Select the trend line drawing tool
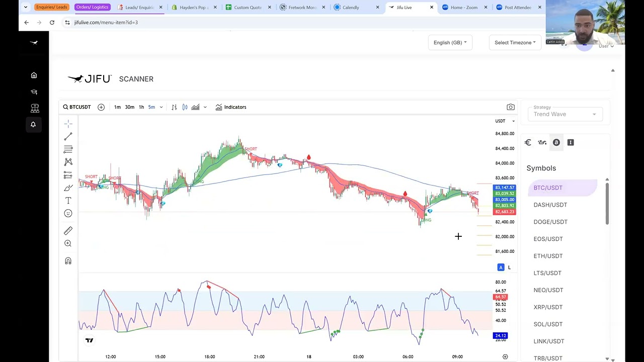Viewport: 644px width, 362px height. (68, 137)
